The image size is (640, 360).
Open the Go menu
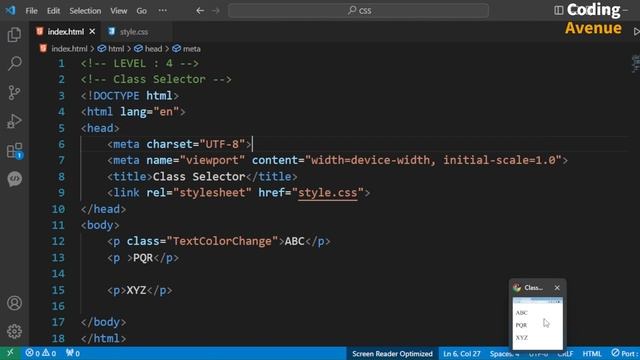click(x=142, y=11)
